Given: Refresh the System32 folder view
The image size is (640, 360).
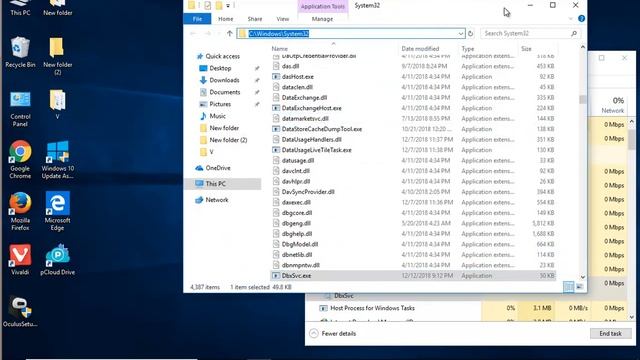Looking at the screenshot, I should tap(471, 33).
